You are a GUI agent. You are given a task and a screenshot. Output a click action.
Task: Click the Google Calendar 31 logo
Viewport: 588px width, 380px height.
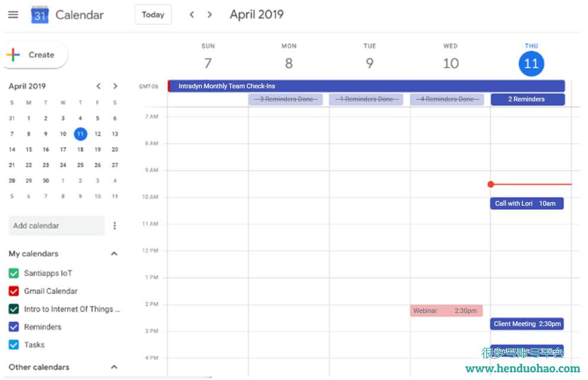pyautogui.click(x=40, y=15)
